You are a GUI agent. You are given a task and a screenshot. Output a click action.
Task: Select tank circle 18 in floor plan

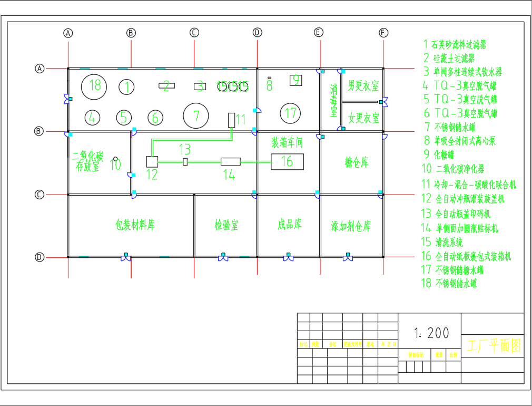click(94, 87)
